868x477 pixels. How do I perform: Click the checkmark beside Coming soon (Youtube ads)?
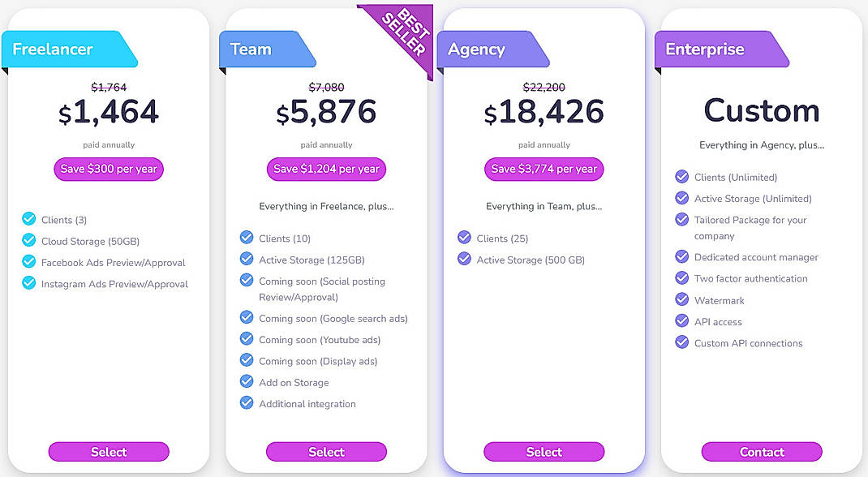246,339
